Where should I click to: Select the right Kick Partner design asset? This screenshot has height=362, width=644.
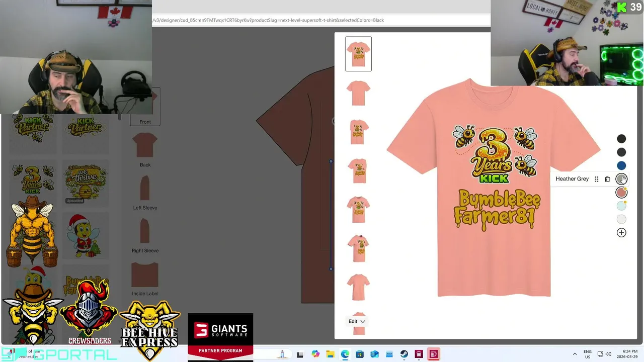85,128
